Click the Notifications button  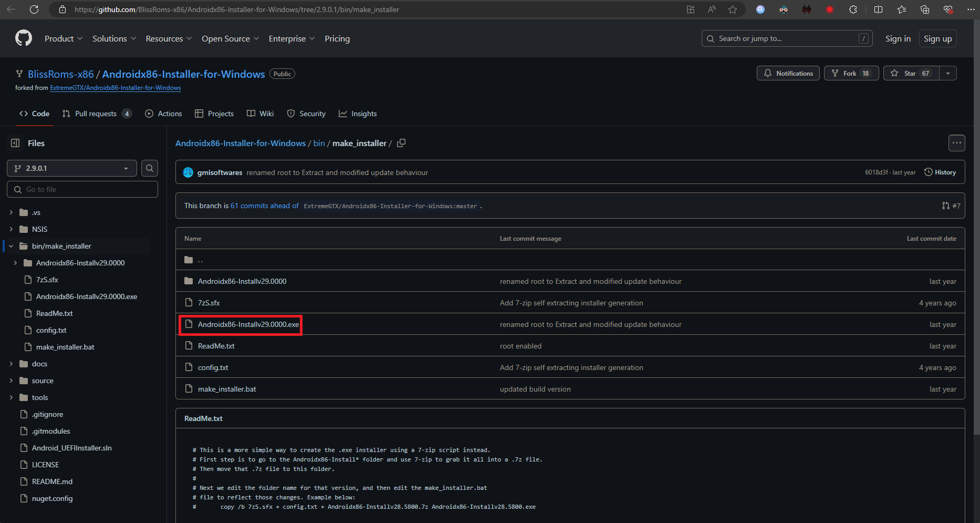pos(788,74)
